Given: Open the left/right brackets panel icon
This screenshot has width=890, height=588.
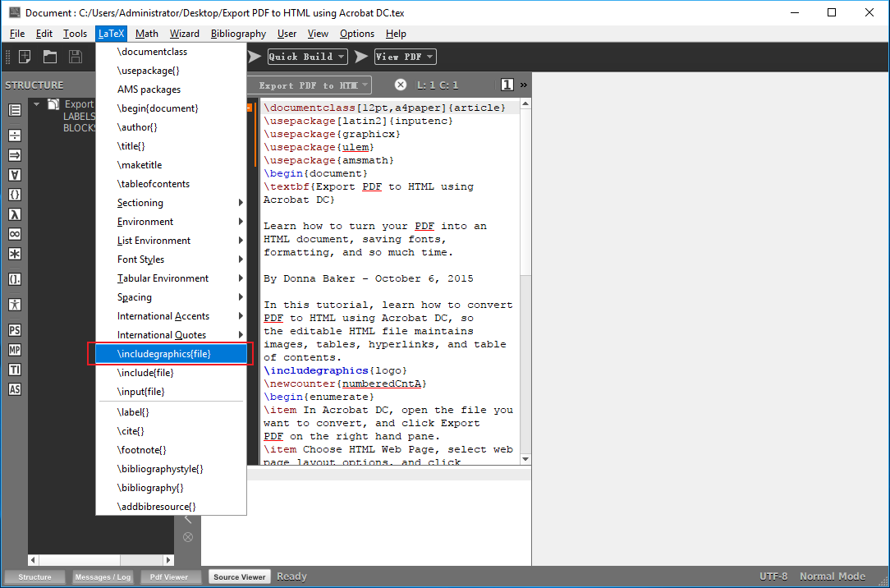Looking at the screenshot, I should 15,279.
